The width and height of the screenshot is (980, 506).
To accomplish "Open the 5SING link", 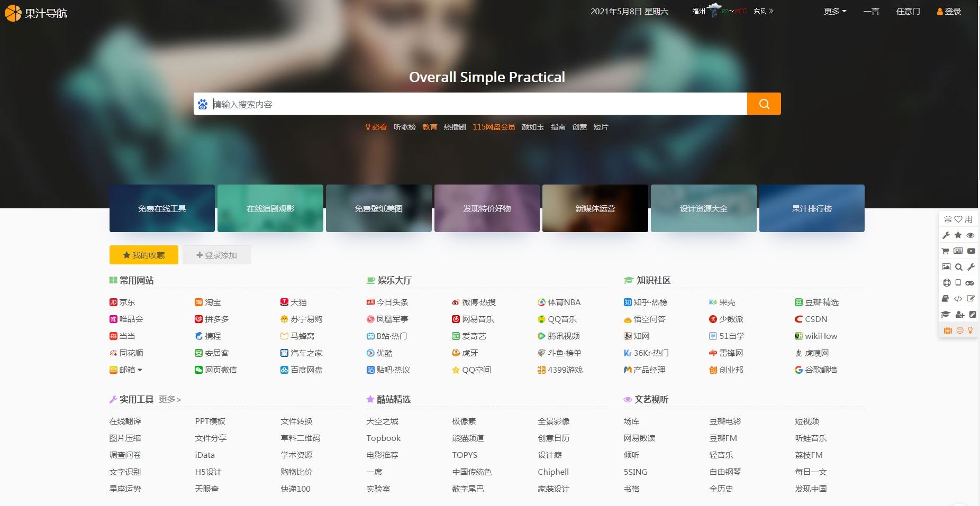I will coord(636,472).
